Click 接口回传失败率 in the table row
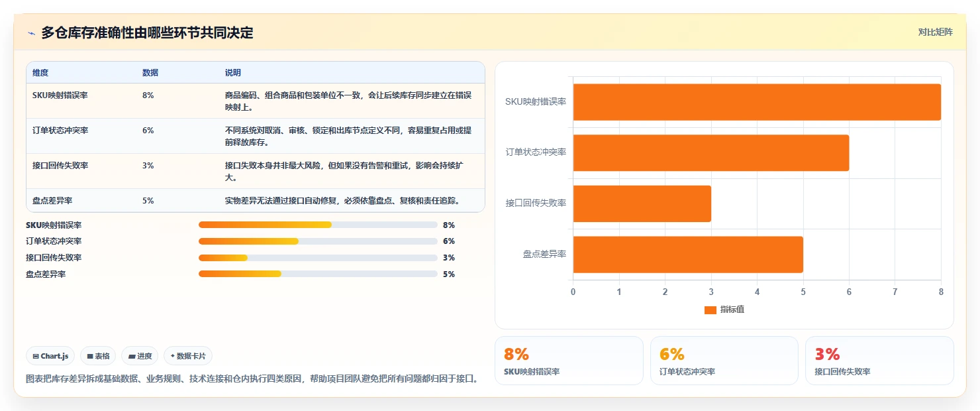The image size is (980, 411). [x=60, y=166]
